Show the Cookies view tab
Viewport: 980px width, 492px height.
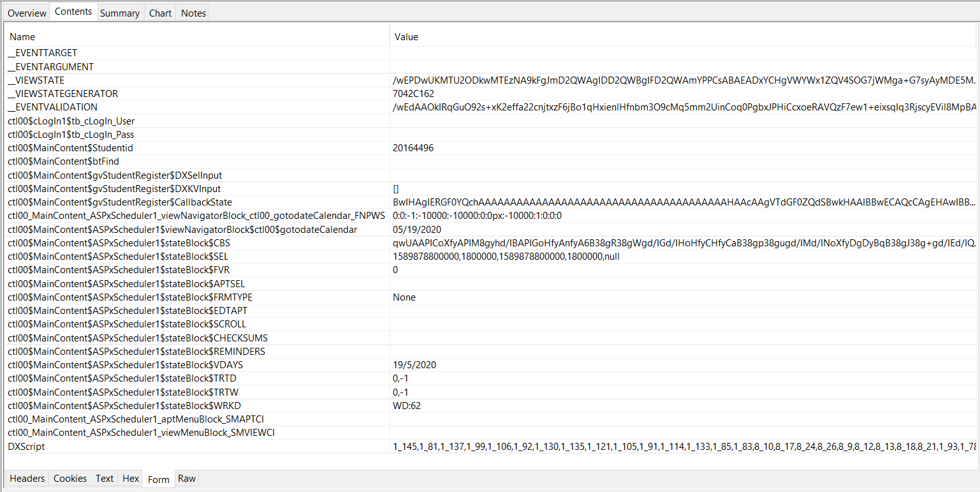(70, 479)
